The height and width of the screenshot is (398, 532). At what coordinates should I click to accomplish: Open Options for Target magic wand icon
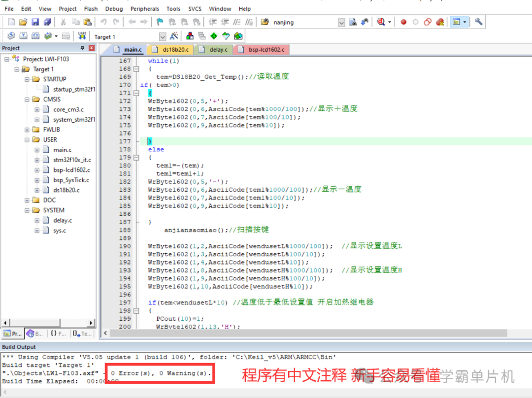[x=174, y=36]
